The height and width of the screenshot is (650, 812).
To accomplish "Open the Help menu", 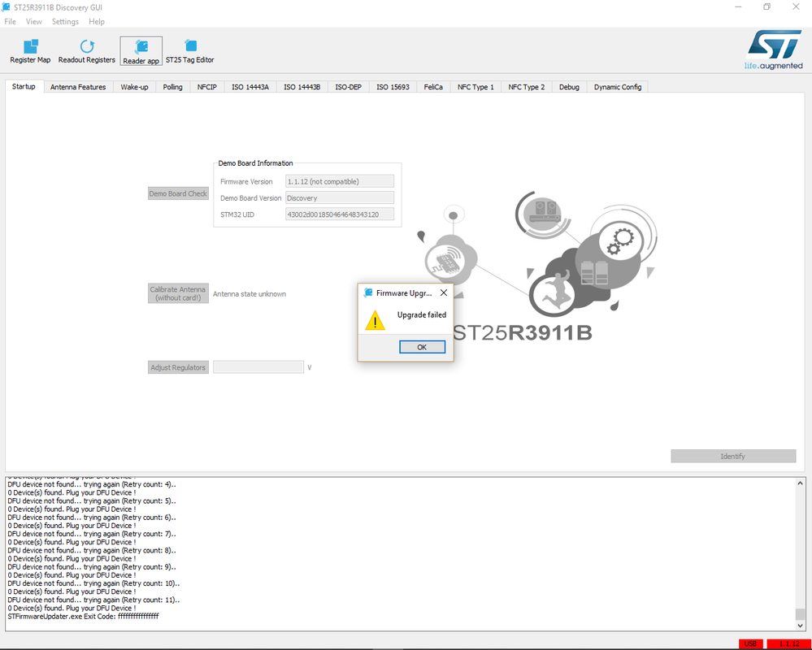I will tap(97, 22).
